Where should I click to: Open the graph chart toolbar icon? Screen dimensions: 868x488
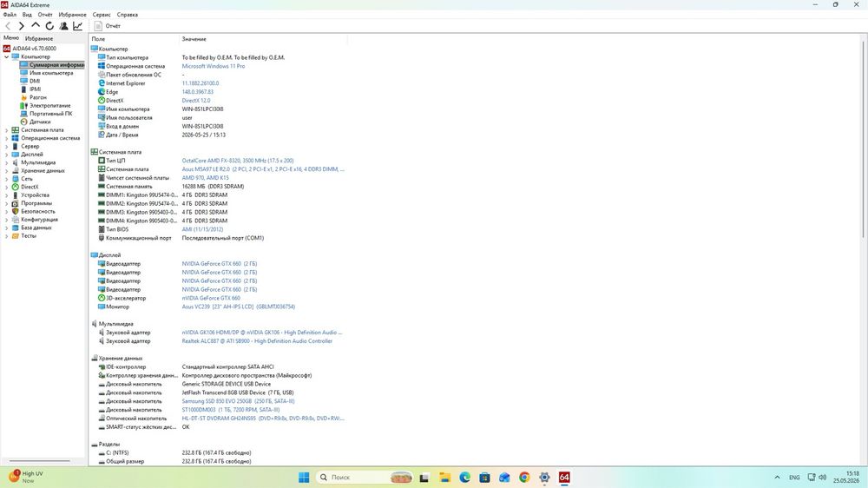tap(78, 26)
